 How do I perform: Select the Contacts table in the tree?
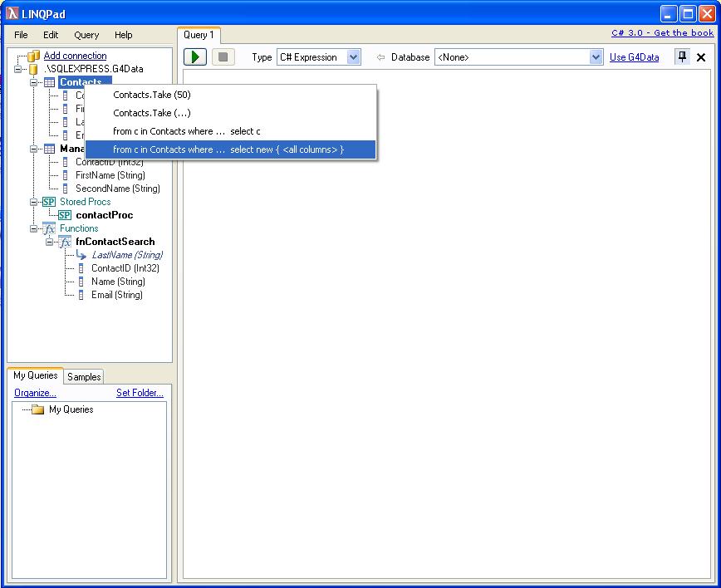click(x=85, y=81)
